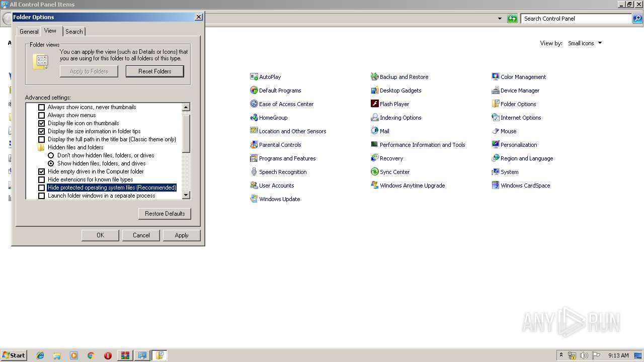Open the Mail control panel icon
This screenshot has height=362, width=644.
click(374, 131)
